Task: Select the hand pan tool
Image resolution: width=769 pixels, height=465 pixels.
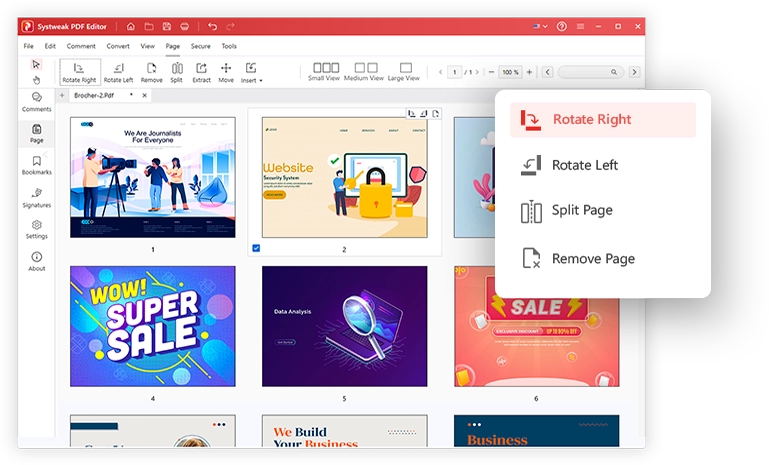Action: [x=36, y=79]
